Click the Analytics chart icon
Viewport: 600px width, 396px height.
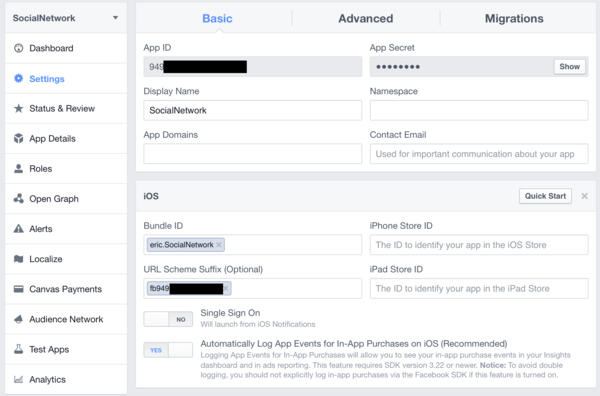click(18, 379)
